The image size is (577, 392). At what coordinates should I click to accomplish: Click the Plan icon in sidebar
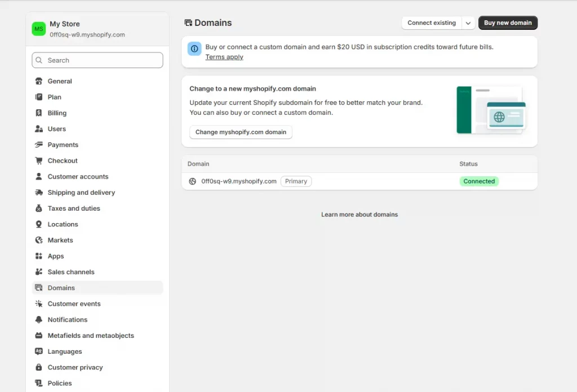[39, 97]
